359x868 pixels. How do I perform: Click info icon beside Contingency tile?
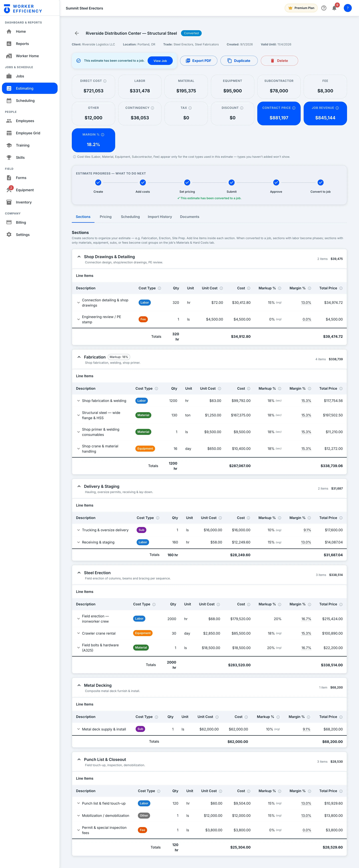click(152, 108)
